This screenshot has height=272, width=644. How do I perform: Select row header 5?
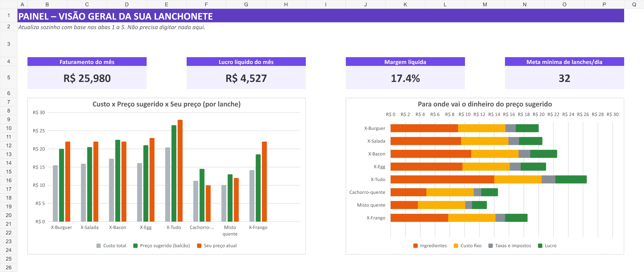click(x=9, y=78)
